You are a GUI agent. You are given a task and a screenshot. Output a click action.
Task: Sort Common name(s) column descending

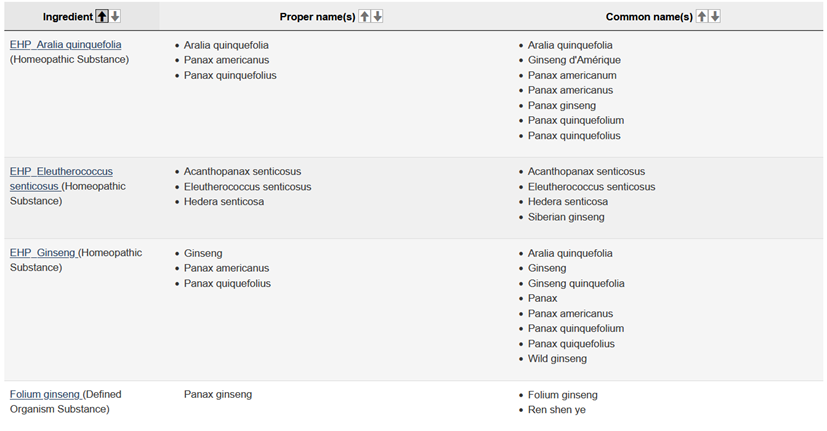coord(715,16)
